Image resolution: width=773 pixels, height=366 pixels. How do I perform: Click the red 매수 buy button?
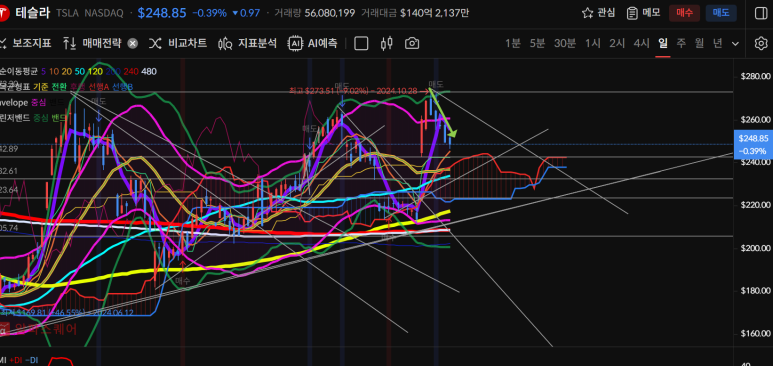coord(684,13)
